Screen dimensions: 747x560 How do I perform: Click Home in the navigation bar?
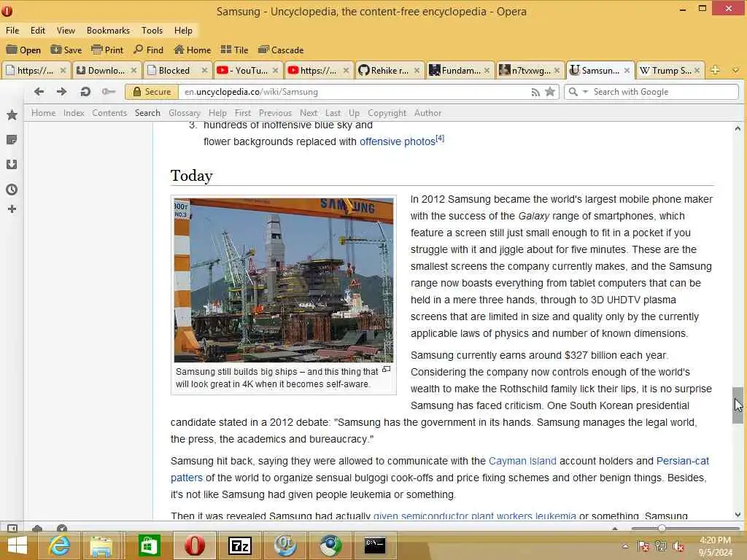pos(43,113)
